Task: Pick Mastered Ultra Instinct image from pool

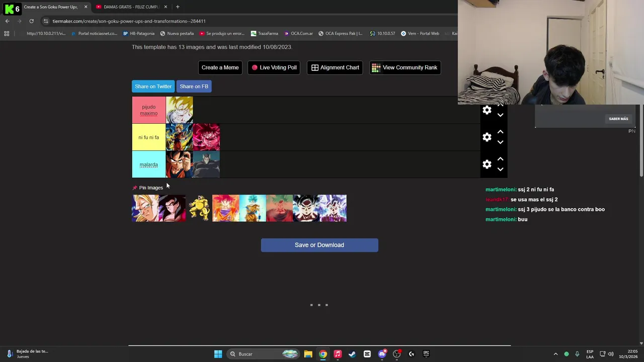Action: 333,208
